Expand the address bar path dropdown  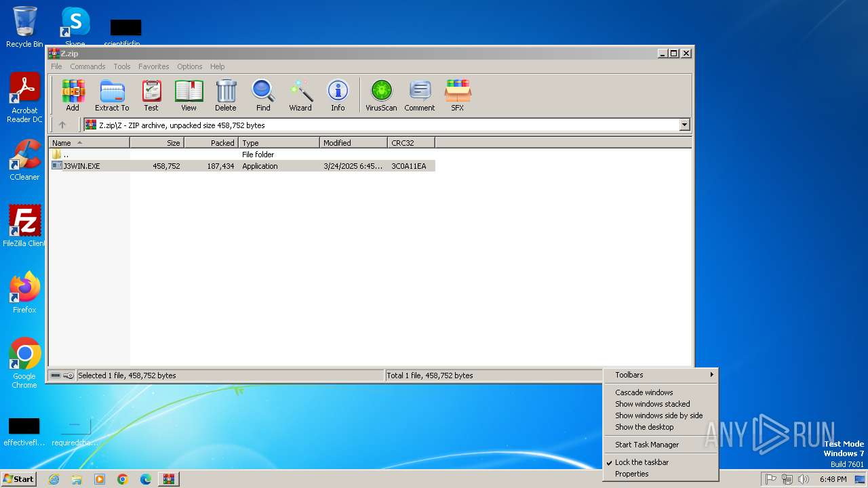[x=684, y=125]
